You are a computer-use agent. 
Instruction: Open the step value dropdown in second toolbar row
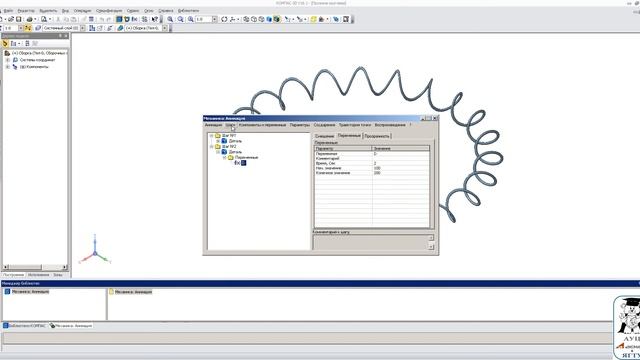tap(20, 28)
